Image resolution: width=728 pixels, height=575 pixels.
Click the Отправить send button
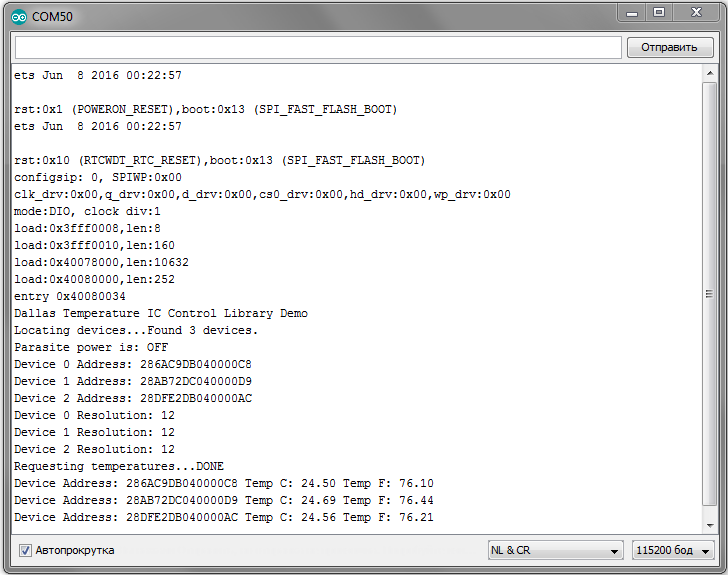670,47
